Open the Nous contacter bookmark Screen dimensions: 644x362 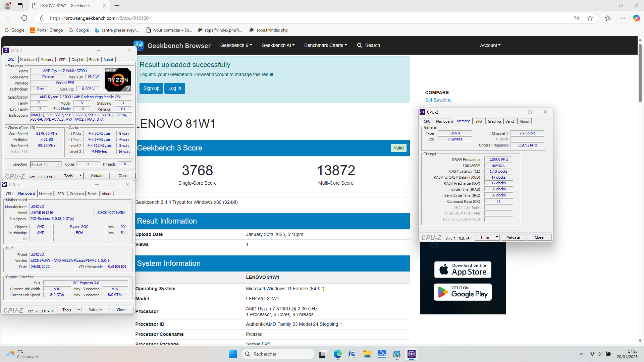tap(169, 30)
